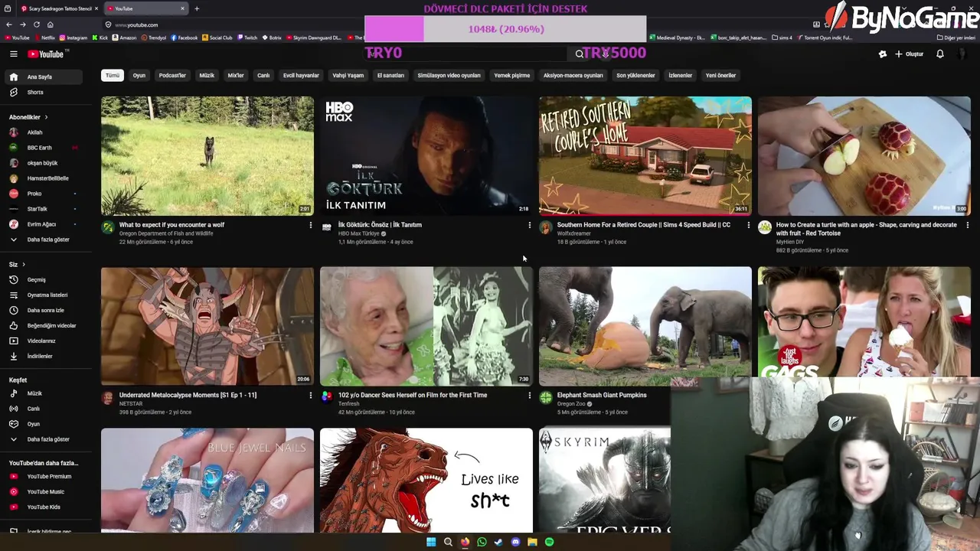This screenshot has height=551, width=980.
Task: Select the Vahşi Yaşam chip
Action: (x=348, y=75)
